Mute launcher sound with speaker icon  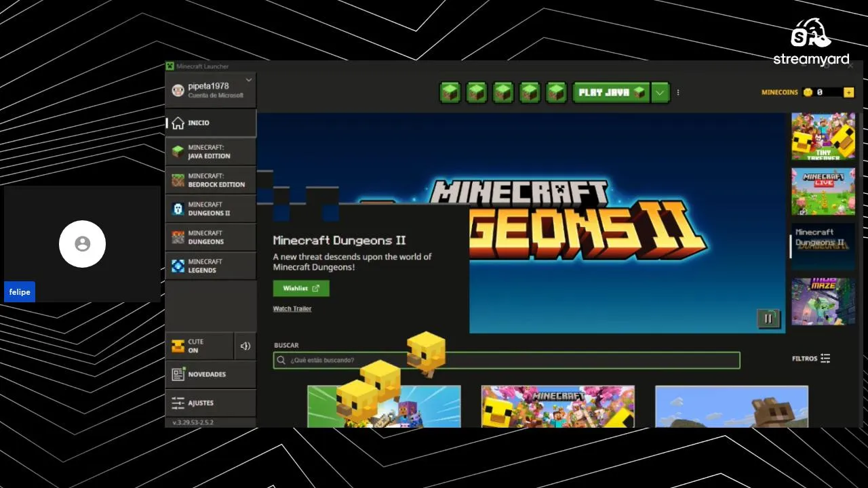coord(245,346)
